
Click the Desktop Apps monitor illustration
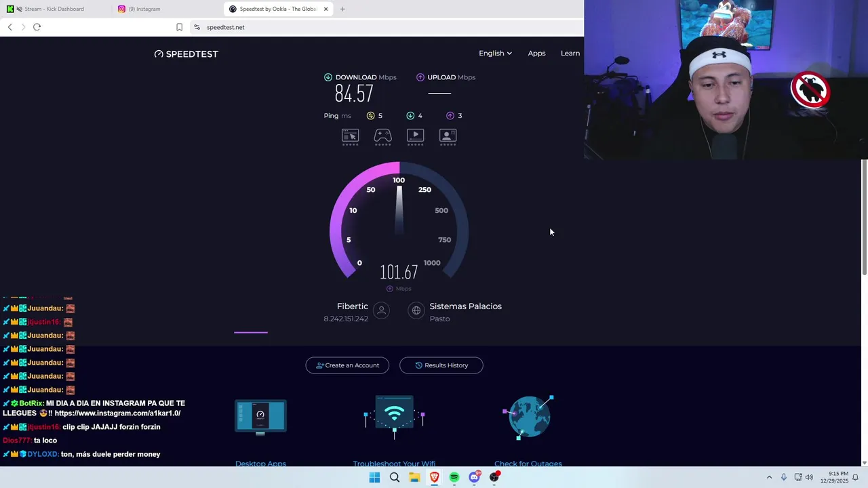(x=260, y=417)
